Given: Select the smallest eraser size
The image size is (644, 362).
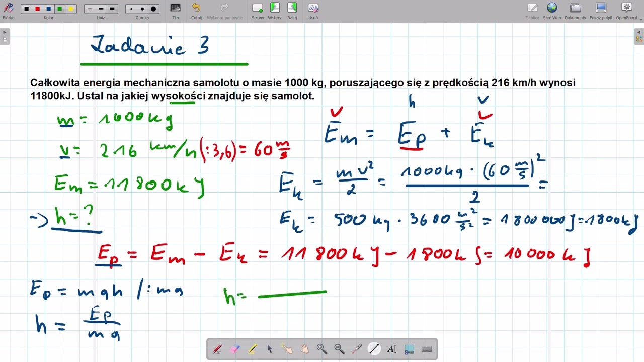Looking at the screenshot, I should 131,9.
